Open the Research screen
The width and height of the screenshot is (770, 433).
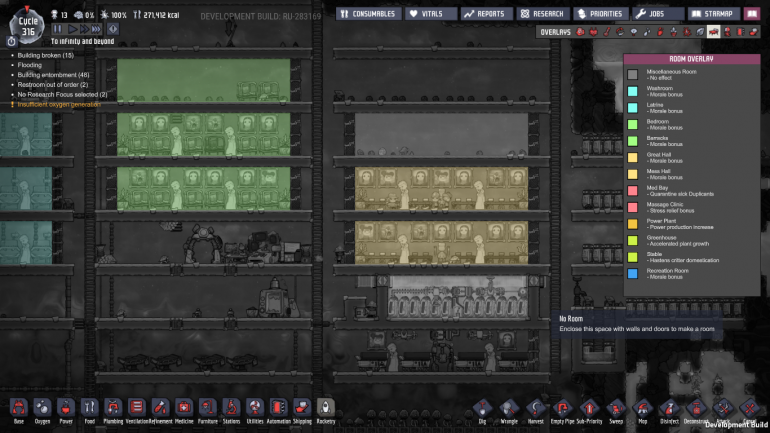543,14
